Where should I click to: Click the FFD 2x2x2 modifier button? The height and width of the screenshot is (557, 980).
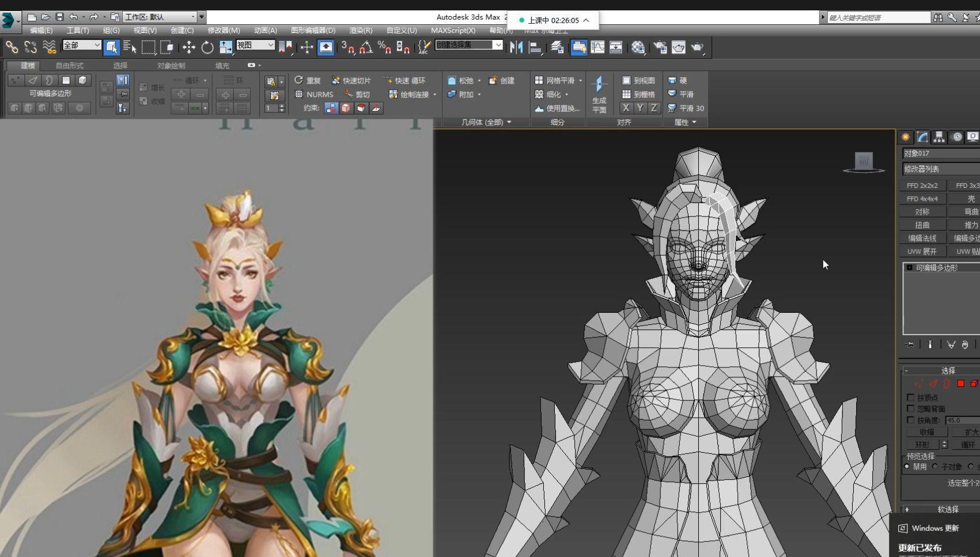pos(922,185)
